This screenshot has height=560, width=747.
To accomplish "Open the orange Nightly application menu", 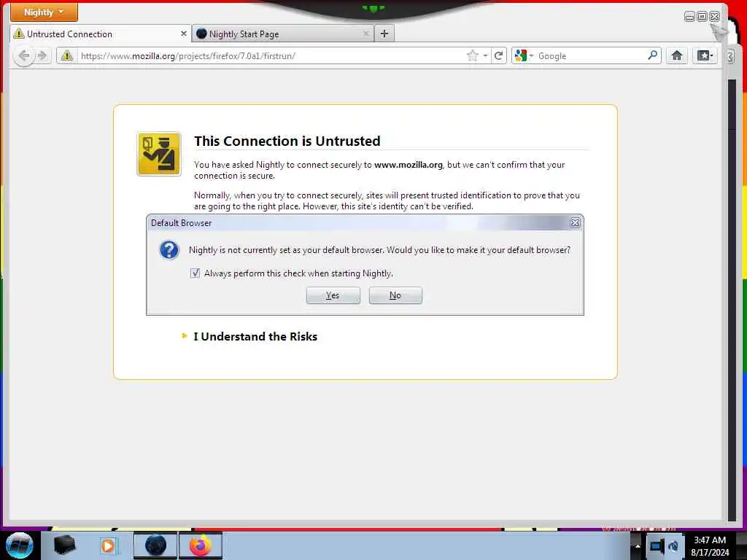I will (44, 12).
